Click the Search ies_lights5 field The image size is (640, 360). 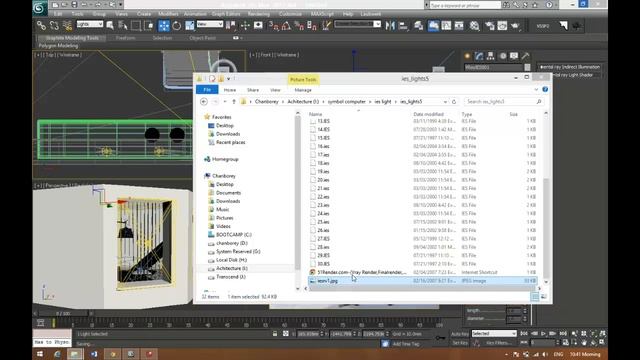pos(503,102)
